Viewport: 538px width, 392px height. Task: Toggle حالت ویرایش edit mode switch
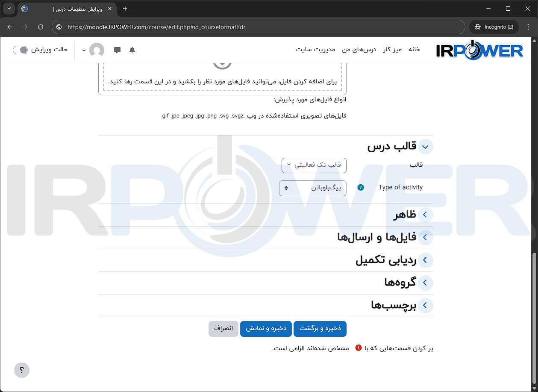pyautogui.click(x=20, y=50)
